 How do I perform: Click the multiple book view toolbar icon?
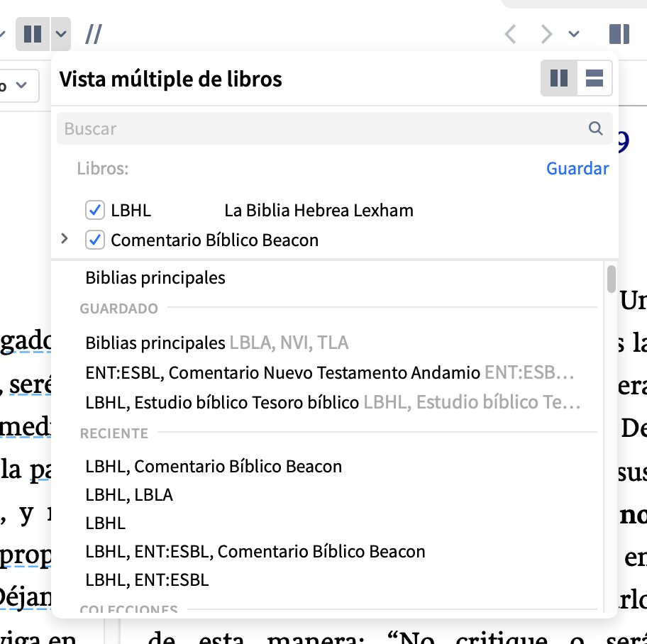pos(33,34)
